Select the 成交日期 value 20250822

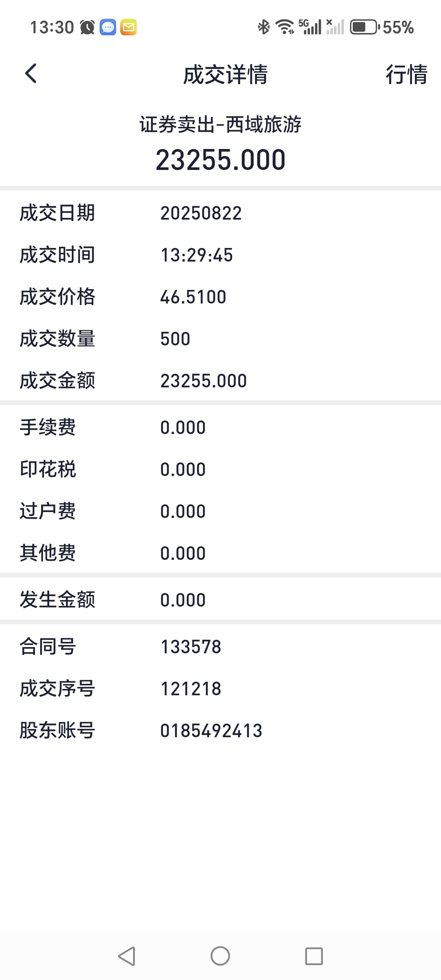[x=201, y=213]
